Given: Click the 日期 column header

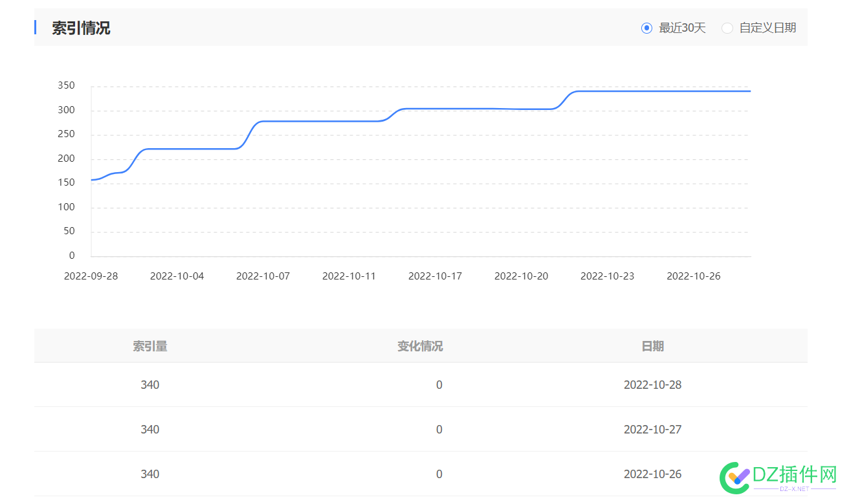Looking at the screenshot, I should point(652,346).
